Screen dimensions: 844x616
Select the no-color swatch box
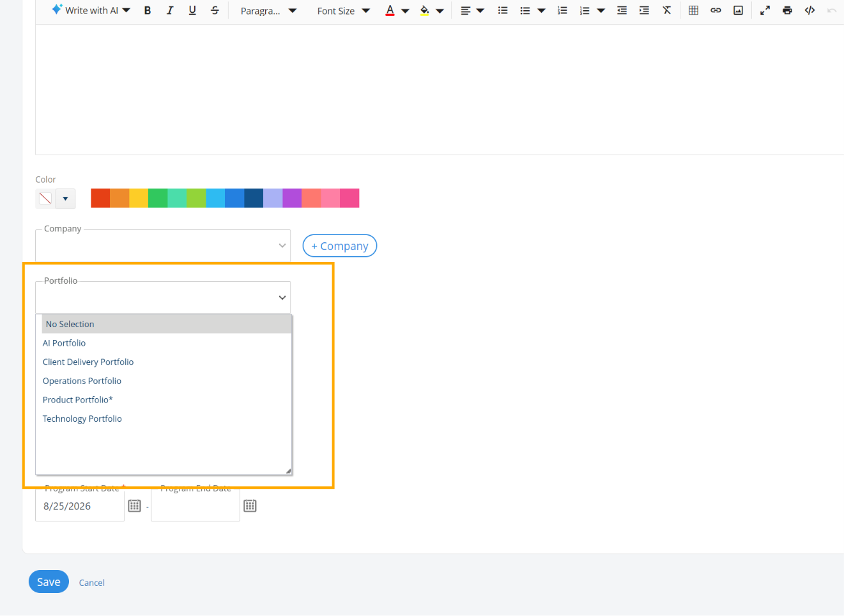click(x=45, y=198)
